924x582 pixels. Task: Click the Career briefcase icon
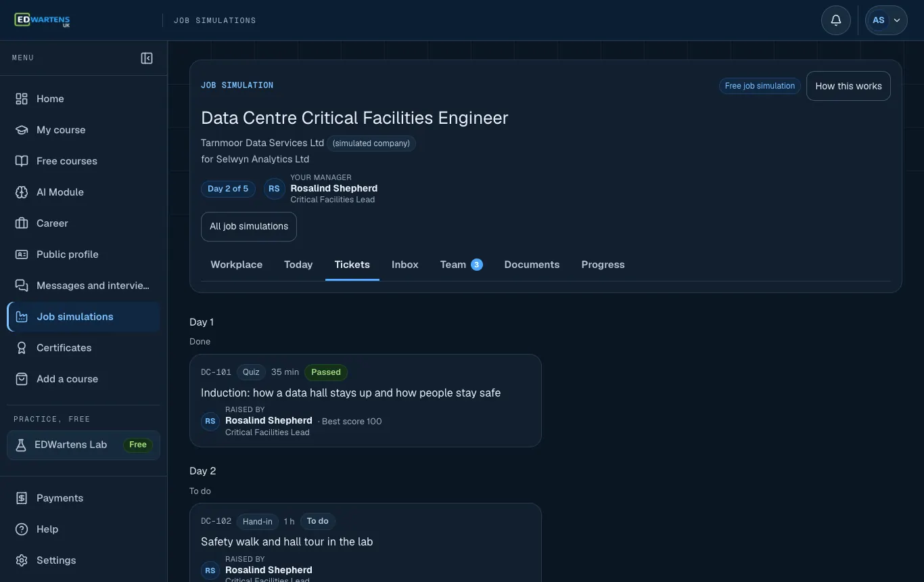pyautogui.click(x=22, y=223)
